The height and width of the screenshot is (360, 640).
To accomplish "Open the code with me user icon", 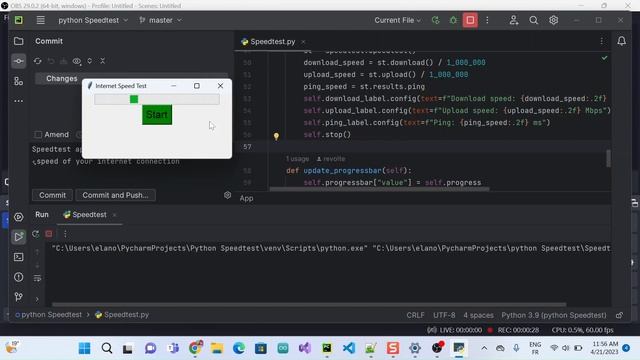I will click(x=513, y=20).
